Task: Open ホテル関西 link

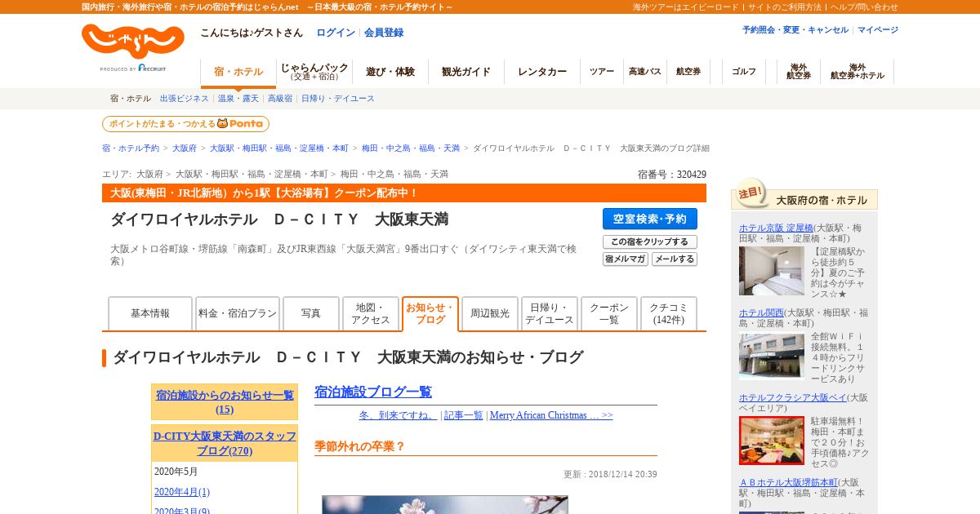Action: point(762,312)
